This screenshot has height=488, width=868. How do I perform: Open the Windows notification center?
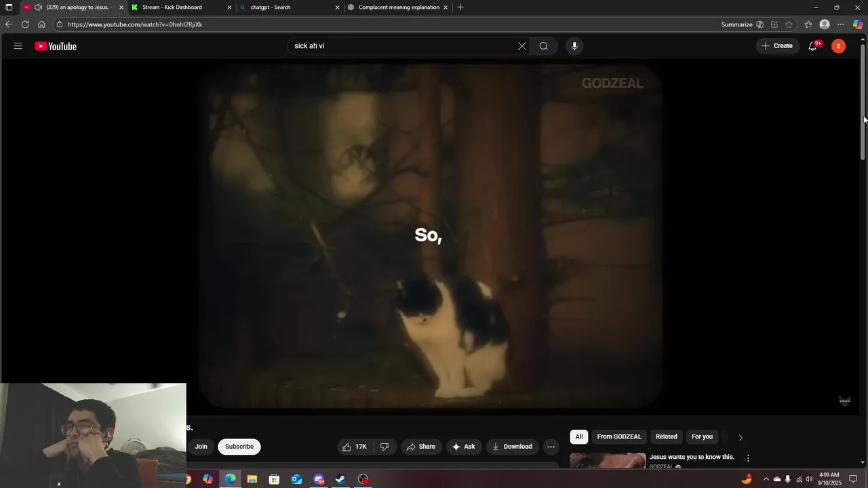[853, 479]
